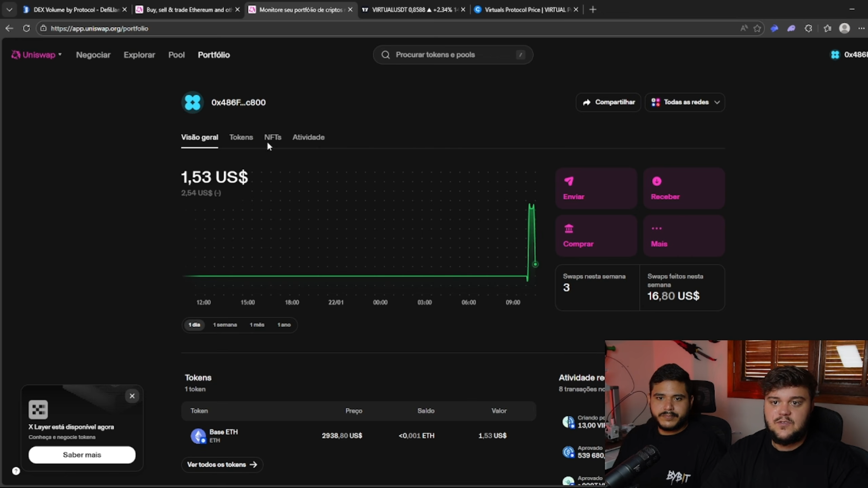Screen dimensions: 868x488
Task: Share the portfolio with Compartilhar
Action: tap(608, 102)
